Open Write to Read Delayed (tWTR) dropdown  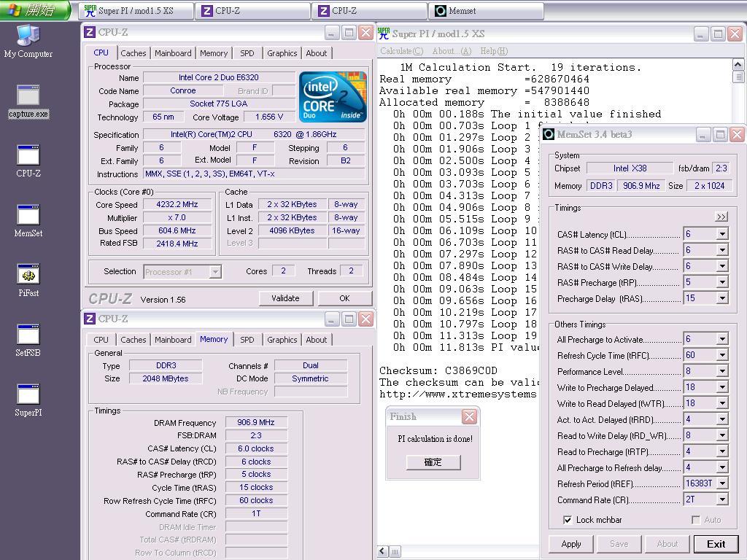(x=723, y=403)
